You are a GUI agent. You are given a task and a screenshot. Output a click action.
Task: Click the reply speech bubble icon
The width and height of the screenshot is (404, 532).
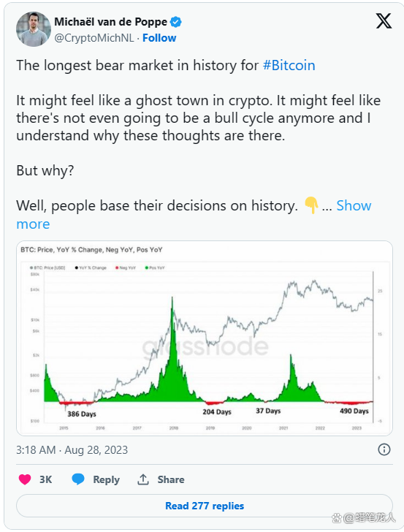(78, 479)
